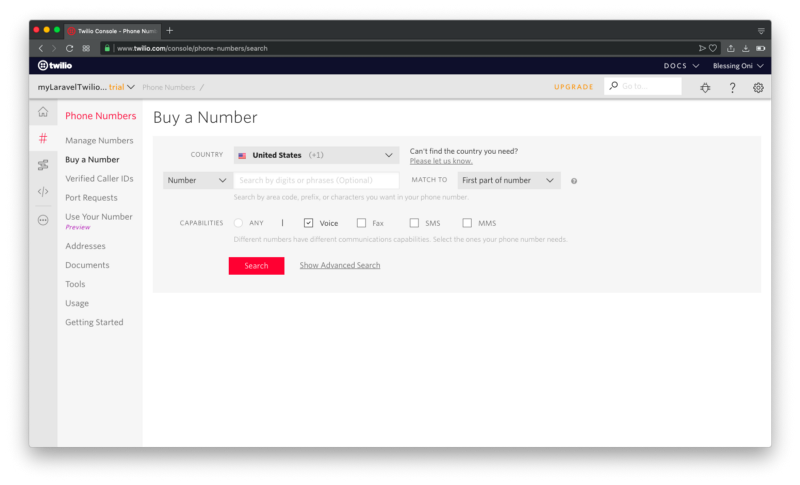800x485 pixels.
Task: Click the red Search button
Action: pyautogui.click(x=256, y=266)
